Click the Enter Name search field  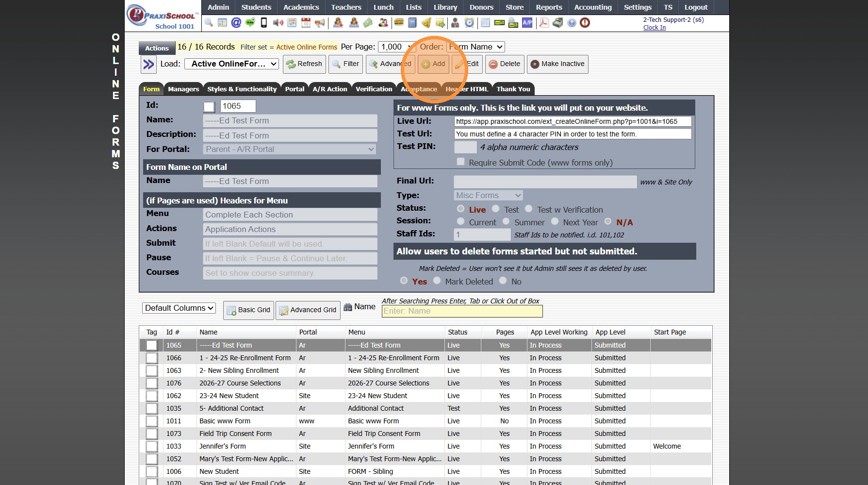click(x=462, y=311)
